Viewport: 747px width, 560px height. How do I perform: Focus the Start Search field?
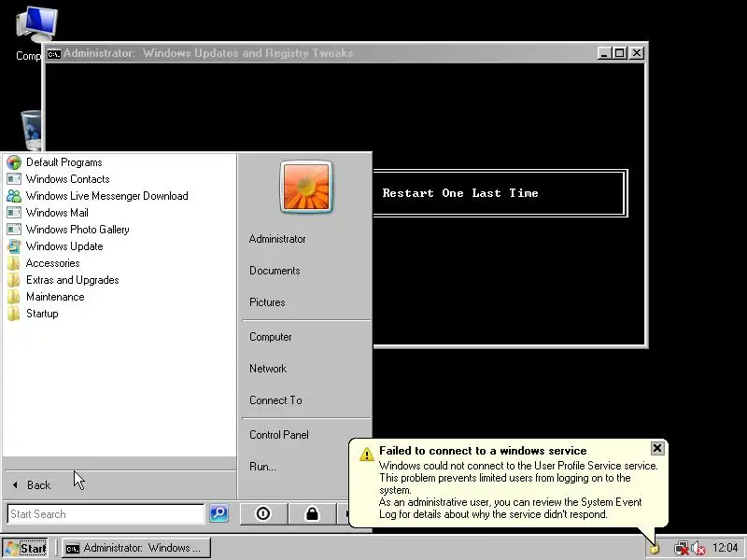(x=106, y=514)
